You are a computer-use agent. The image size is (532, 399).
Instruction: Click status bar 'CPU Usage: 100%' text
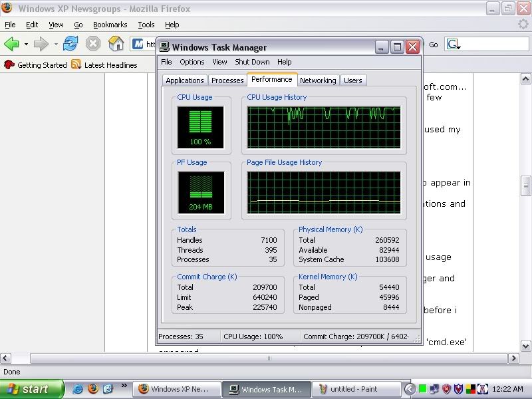coord(253,336)
